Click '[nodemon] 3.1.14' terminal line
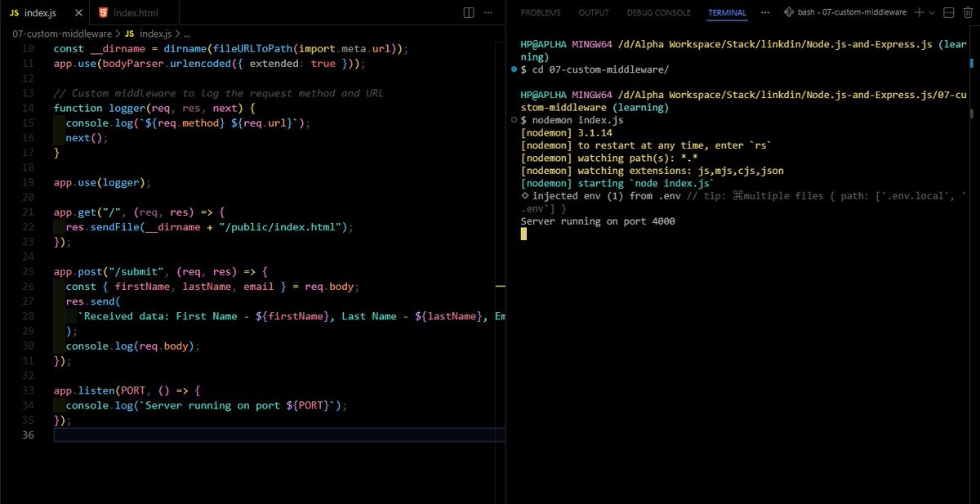This screenshot has height=504, width=980. coord(566,132)
